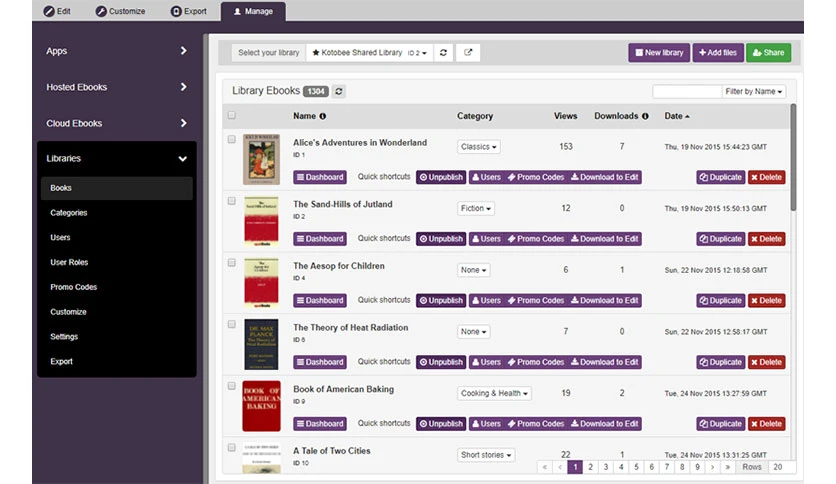The height and width of the screenshot is (484, 836).
Task: Check the box for Alice's Adventures in Wonderland
Action: 231,139
